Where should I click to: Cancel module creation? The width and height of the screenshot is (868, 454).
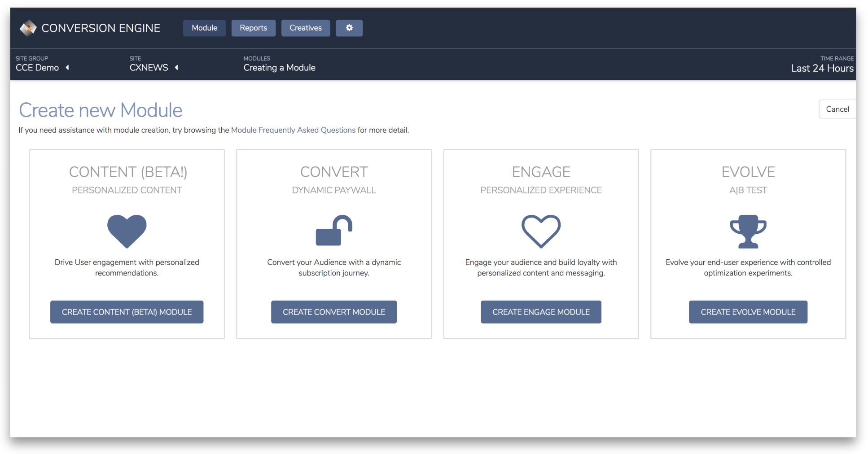point(837,109)
